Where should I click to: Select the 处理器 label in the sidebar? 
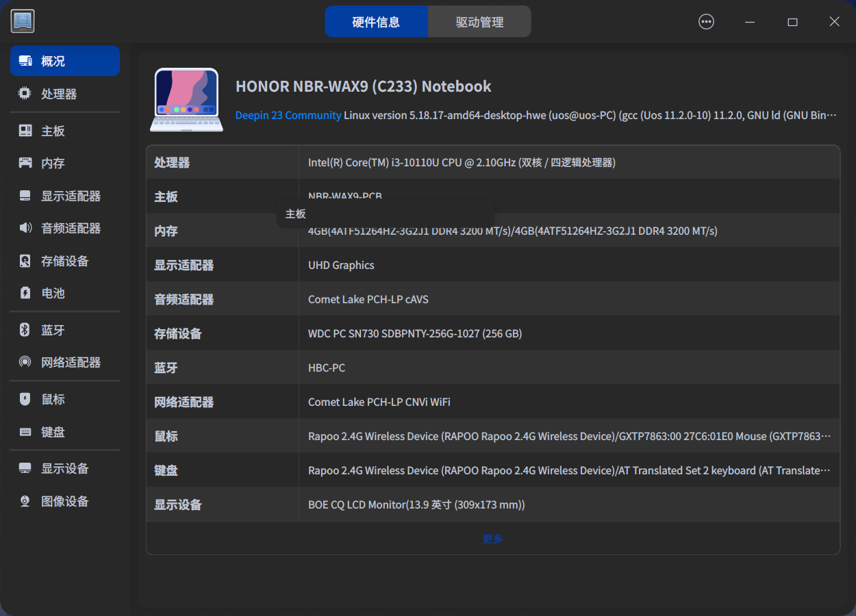pos(59,94)
